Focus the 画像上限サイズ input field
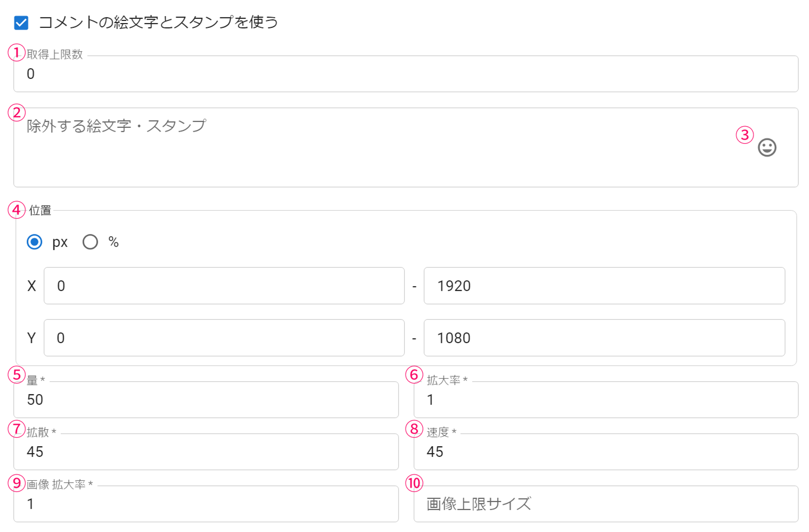Image resolution: width=809 pixels, height=532 pixels. coord(606,504)
